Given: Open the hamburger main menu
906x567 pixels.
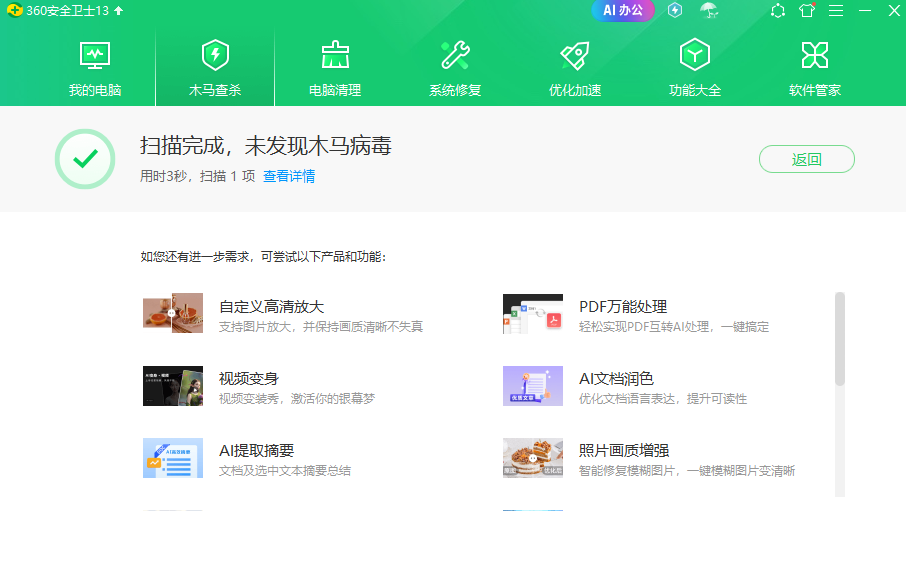Looking at the screenshot, I should [836, 10].
